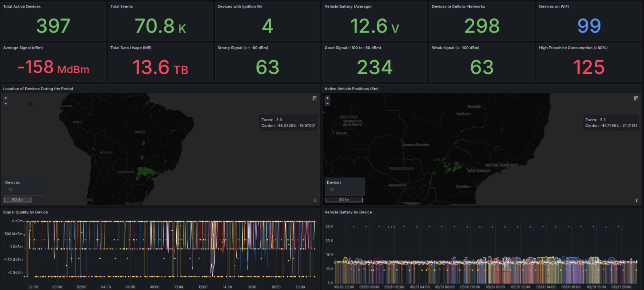Zoom in on the Active Vehicle Positions map
The image size is (644, 290).
(327, 98)
